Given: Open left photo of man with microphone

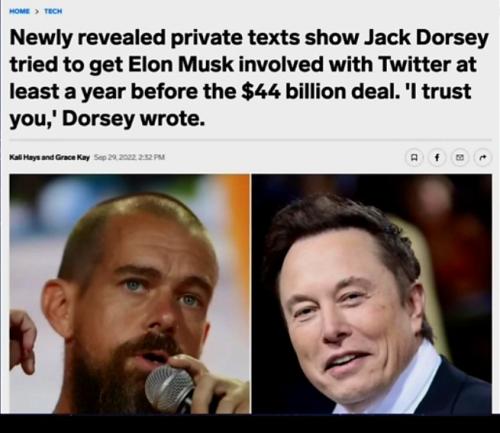Looking at the screenshot, I should 129,294.
